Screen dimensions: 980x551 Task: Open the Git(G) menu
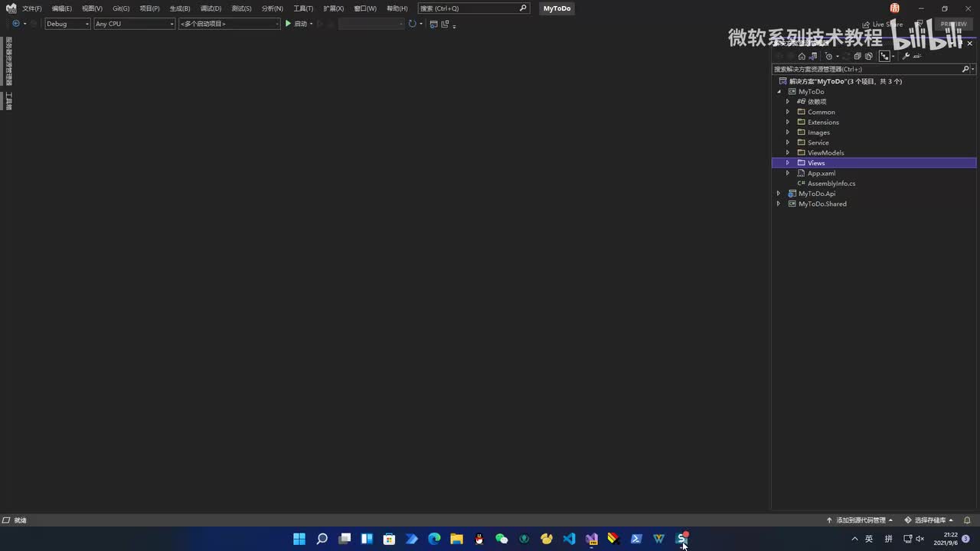tap(121, 8)
